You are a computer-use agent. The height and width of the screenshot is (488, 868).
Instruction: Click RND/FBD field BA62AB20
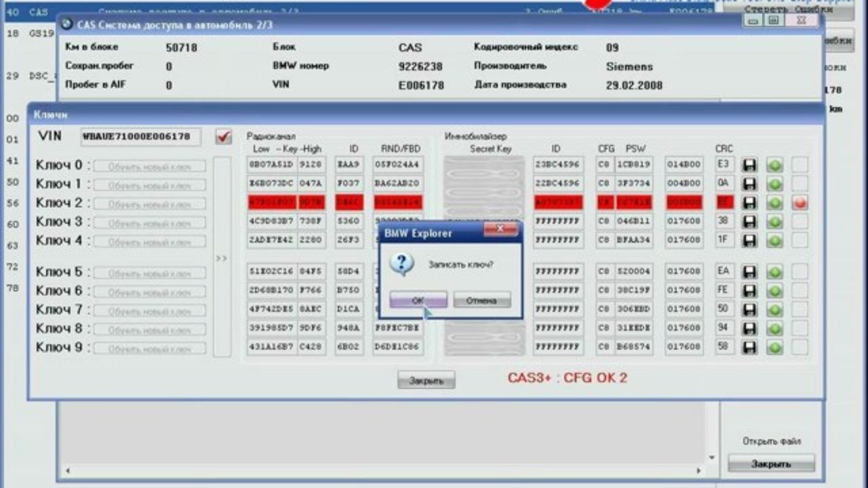[x=397, y=184]
